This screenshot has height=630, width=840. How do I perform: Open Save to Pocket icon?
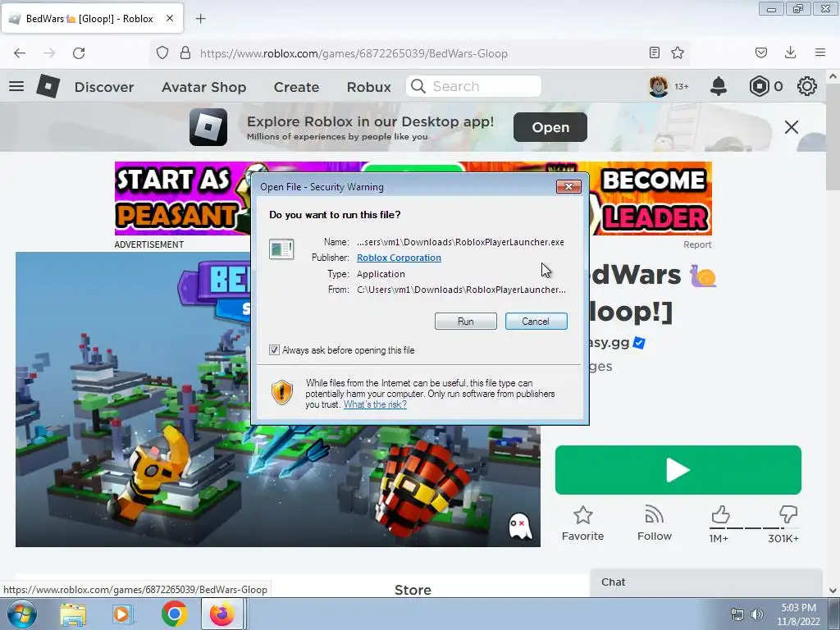tap(760, 52)
